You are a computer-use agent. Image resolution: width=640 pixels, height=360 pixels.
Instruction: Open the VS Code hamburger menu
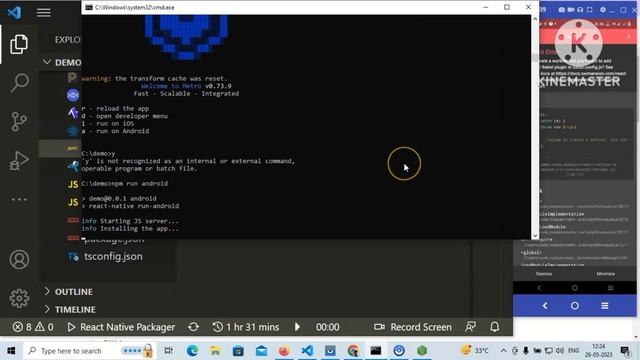(44, 13)
